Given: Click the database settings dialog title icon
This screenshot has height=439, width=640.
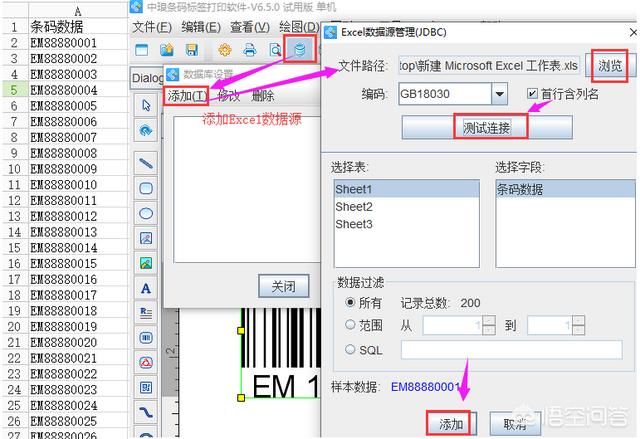Looking at the screenshot, I should click(x=172, y=74).
